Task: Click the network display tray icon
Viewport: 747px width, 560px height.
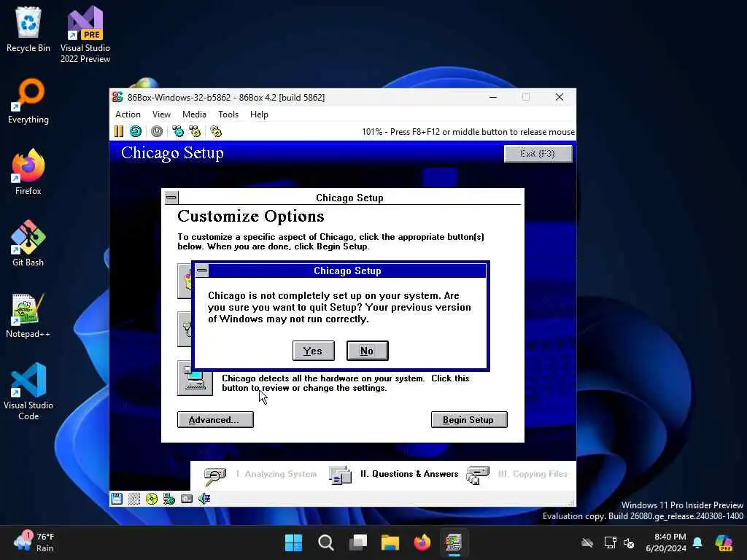Action: point(611,542)
